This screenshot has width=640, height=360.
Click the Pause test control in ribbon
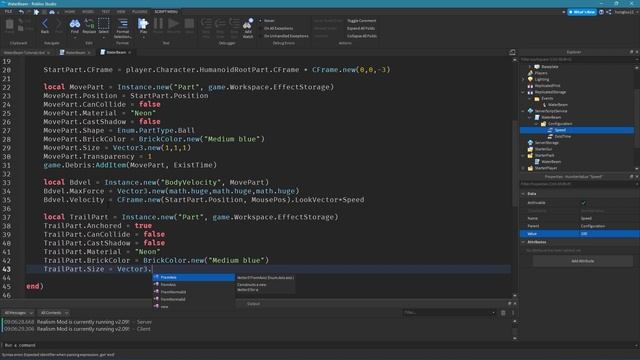pyautogui.click(x=158, y=25)
